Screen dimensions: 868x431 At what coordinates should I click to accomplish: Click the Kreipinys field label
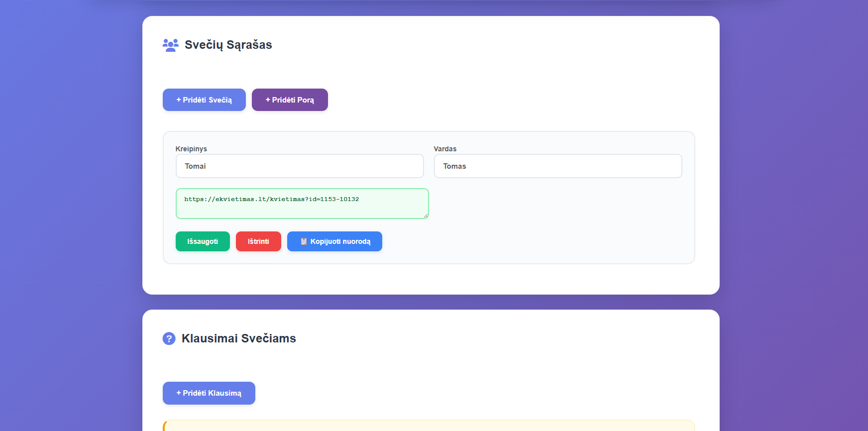(191, 149)
